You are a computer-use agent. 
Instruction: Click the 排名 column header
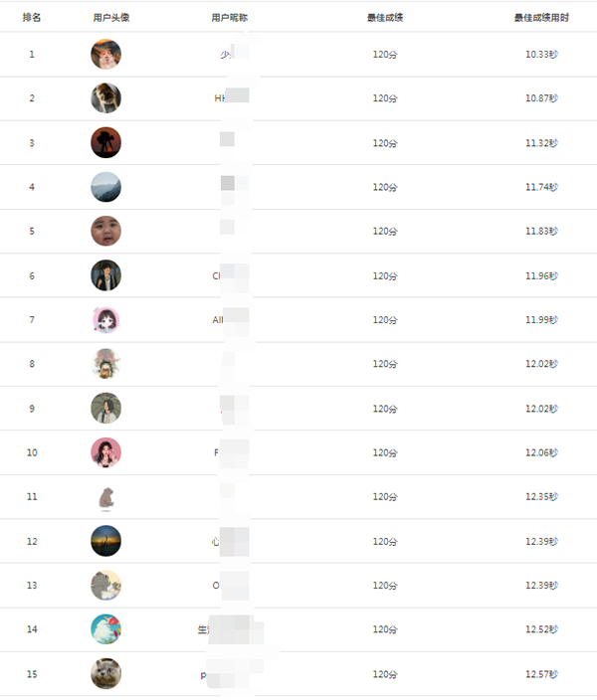pos(32,18)
